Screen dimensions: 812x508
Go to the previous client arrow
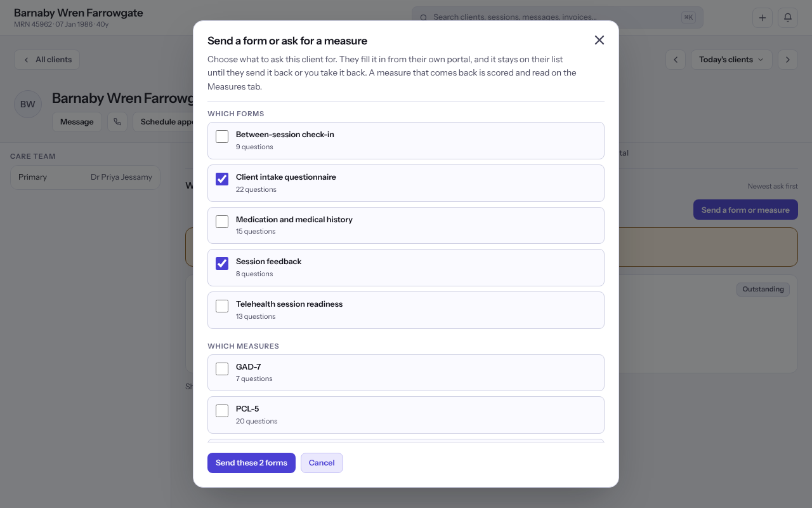pyautogui.click(x=676, y=60)
